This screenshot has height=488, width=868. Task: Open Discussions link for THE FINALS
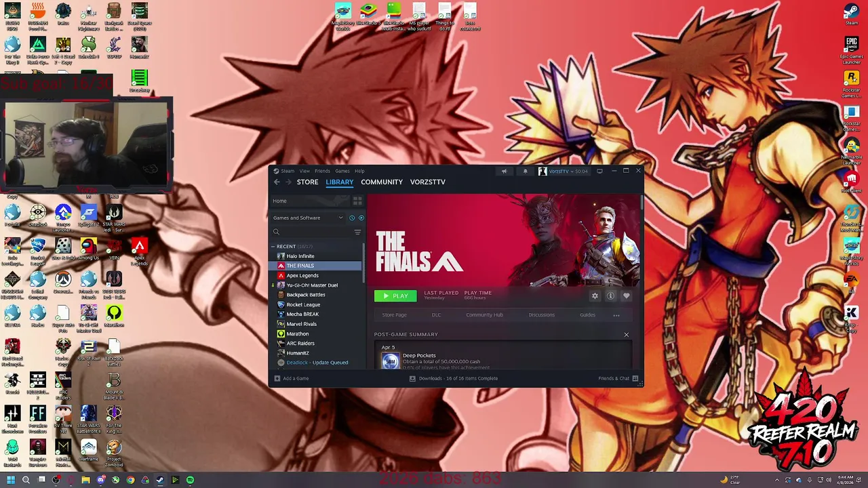(541, 314)
